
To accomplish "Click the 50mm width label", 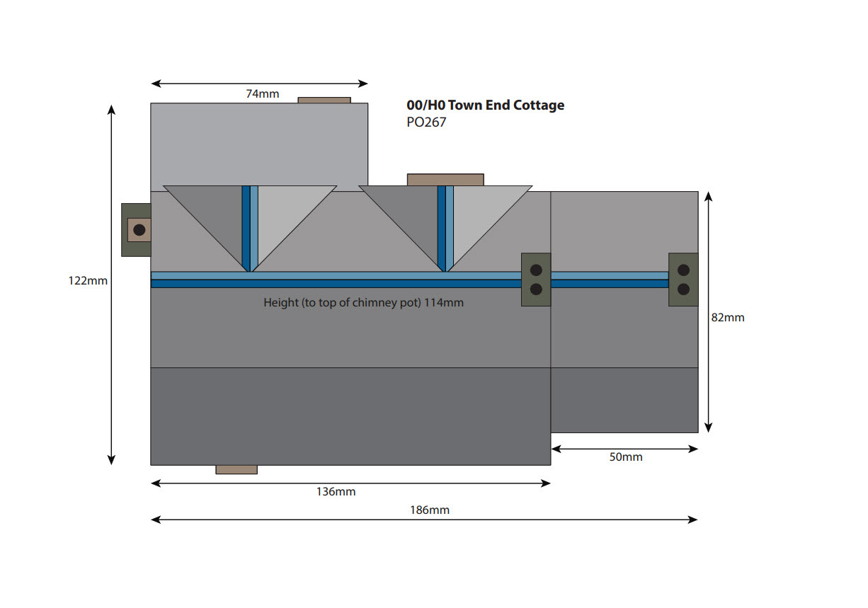I will (626, 457).
